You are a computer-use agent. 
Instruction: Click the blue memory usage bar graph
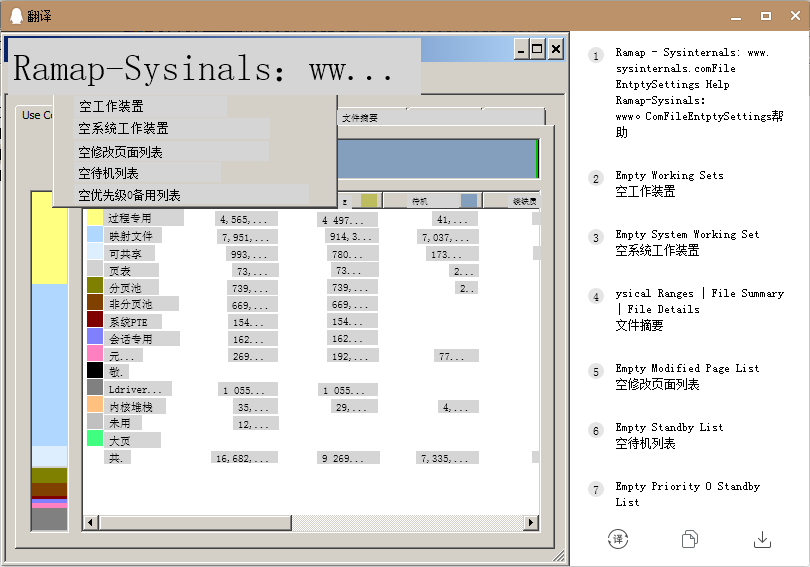click(438, 159)
